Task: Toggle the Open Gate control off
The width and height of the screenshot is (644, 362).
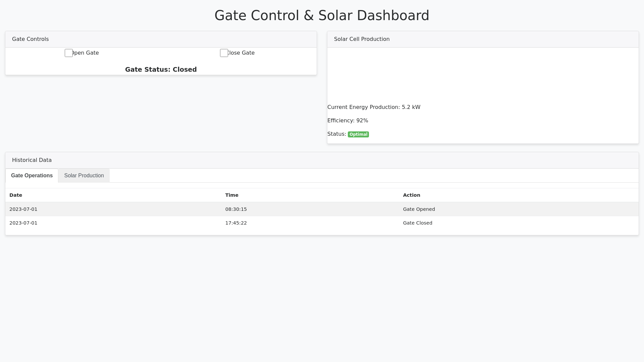Action: (x=68, y=53)
